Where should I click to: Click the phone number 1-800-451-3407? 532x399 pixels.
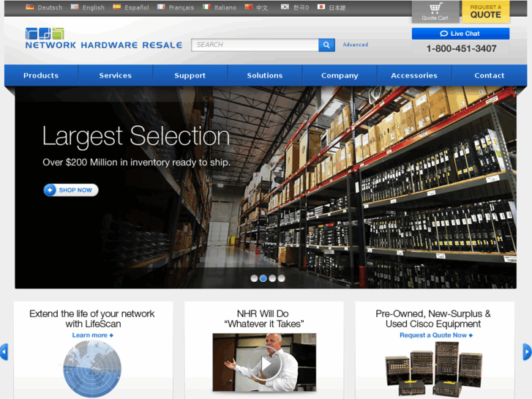461,48
